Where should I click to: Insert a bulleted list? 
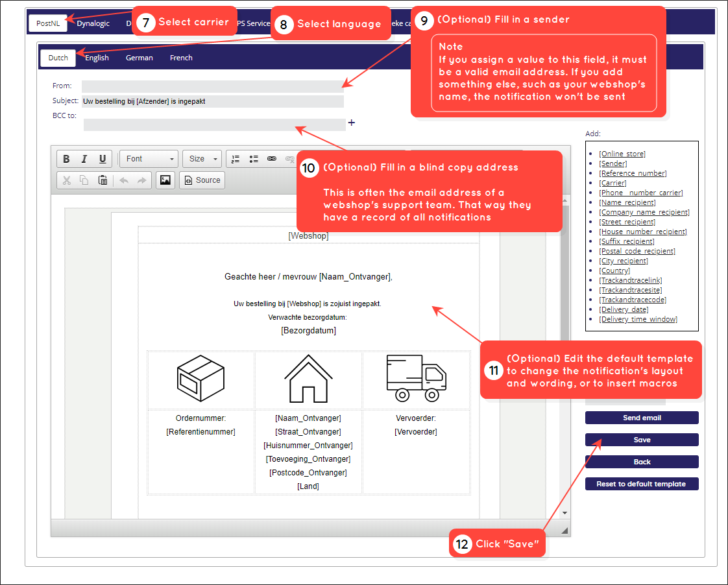254,159
